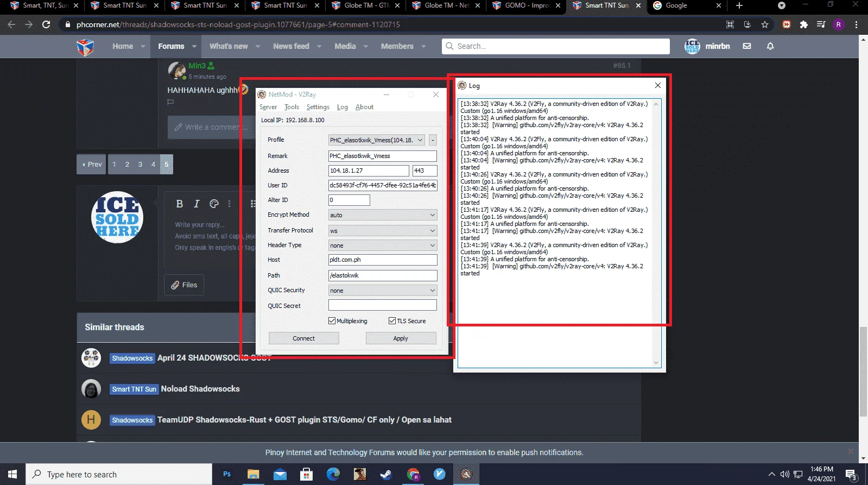Screen dimensions: 868x485
Task: Open Microsoft Edge from the taskbar
Action: click(333, 474)
